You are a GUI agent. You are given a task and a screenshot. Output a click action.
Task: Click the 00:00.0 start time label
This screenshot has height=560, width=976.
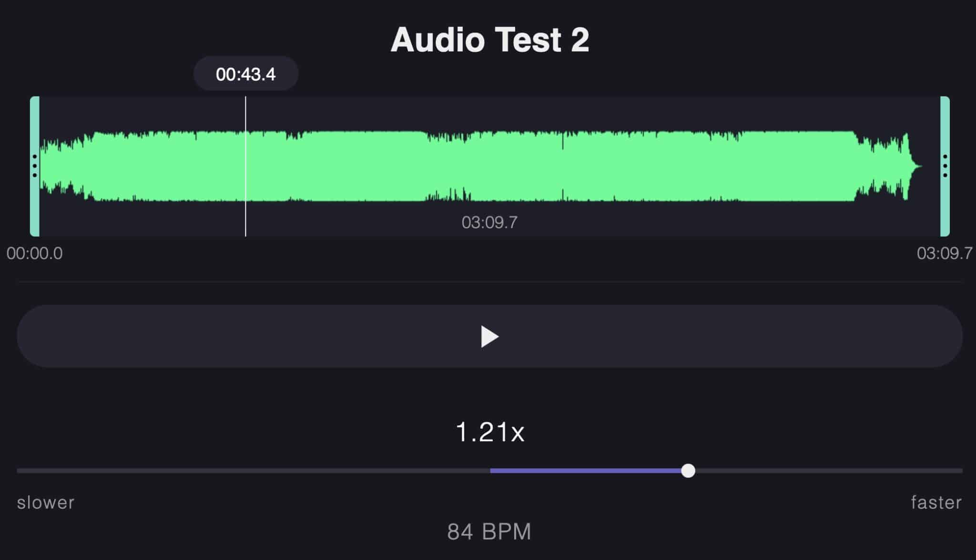[x=35, y=253]
